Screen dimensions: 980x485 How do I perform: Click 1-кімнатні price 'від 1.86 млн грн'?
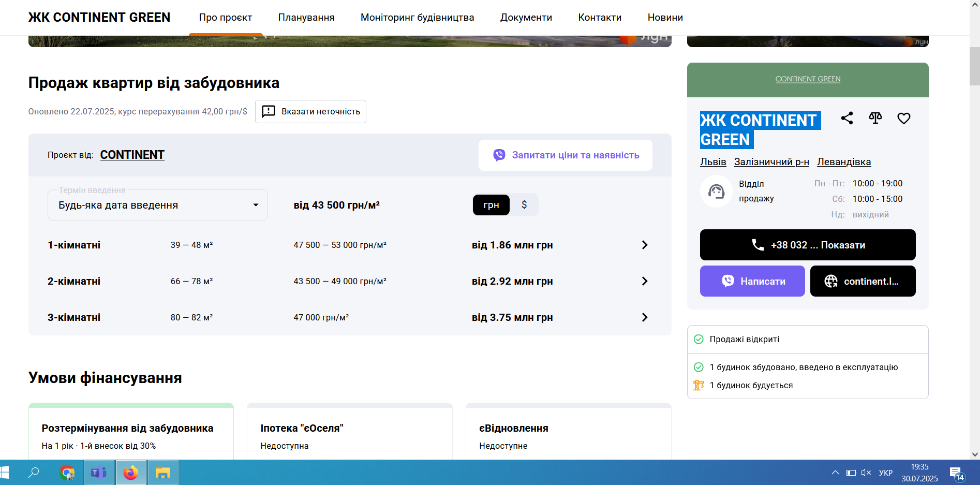[x=512, y=245]
